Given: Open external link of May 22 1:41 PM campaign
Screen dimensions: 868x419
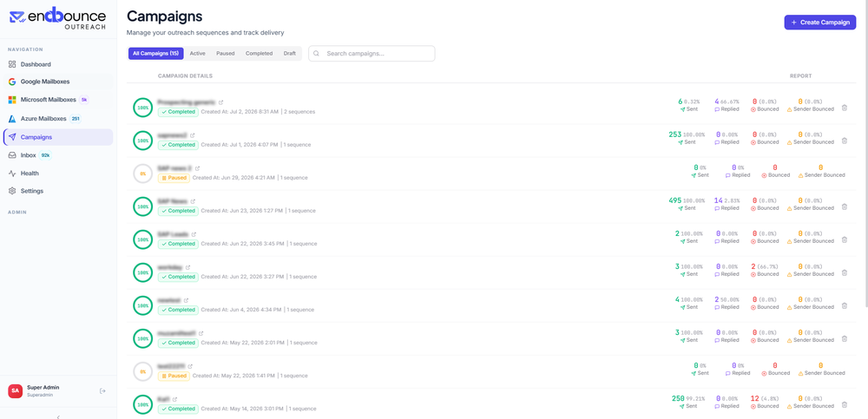Looking at the screenshot, I should tap(190, 366).
